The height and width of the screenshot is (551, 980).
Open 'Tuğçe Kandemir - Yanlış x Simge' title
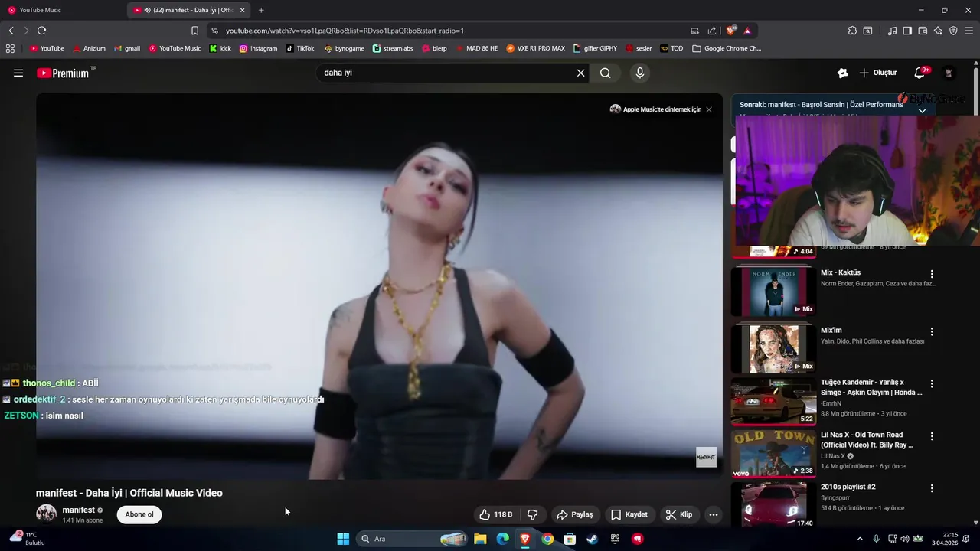871,387
